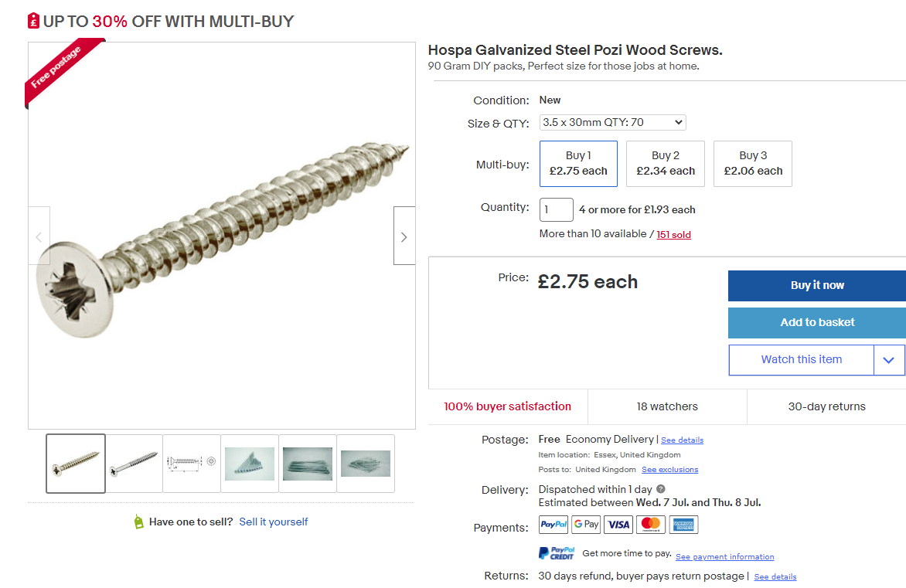Click the American Express card icon
Image resolution: width=906 pixels, height=588 pixels.
click(683, 525)
